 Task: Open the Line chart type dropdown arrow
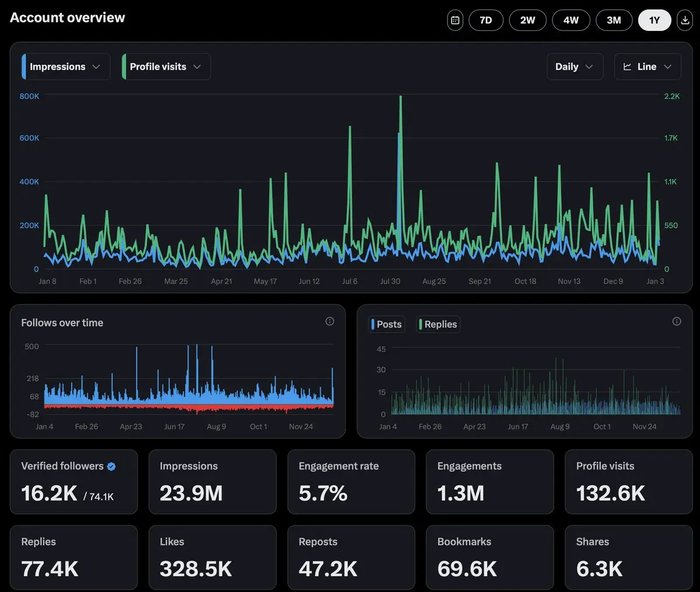[x=668, y=67]
